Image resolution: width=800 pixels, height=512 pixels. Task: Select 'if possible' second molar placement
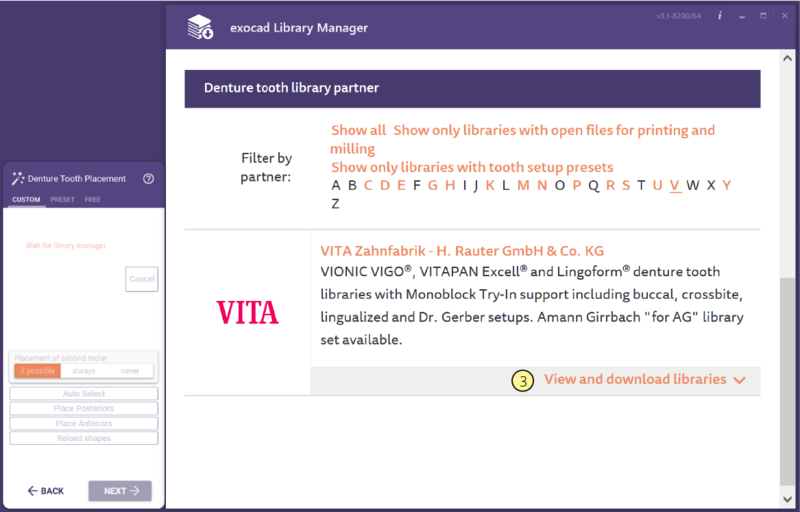click(38, 371)
